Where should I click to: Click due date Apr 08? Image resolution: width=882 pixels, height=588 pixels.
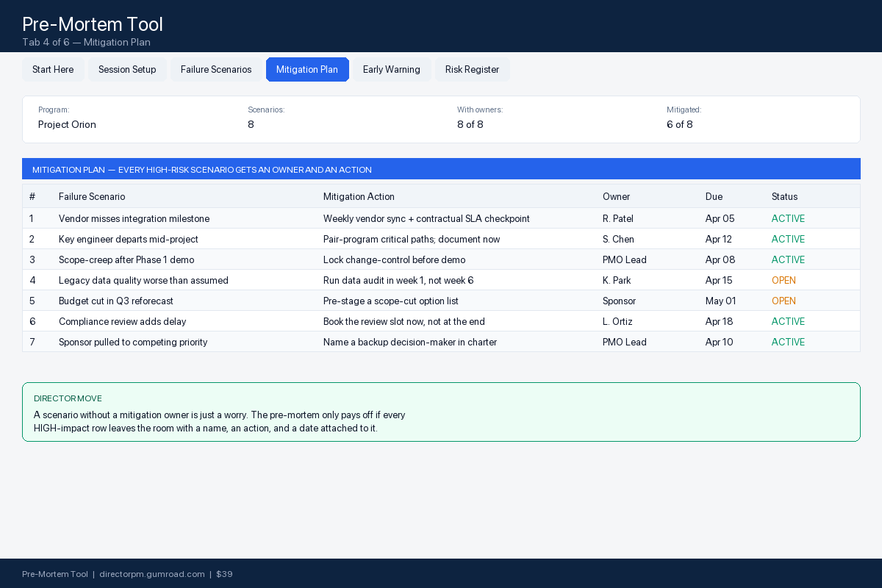pos(720,260)
